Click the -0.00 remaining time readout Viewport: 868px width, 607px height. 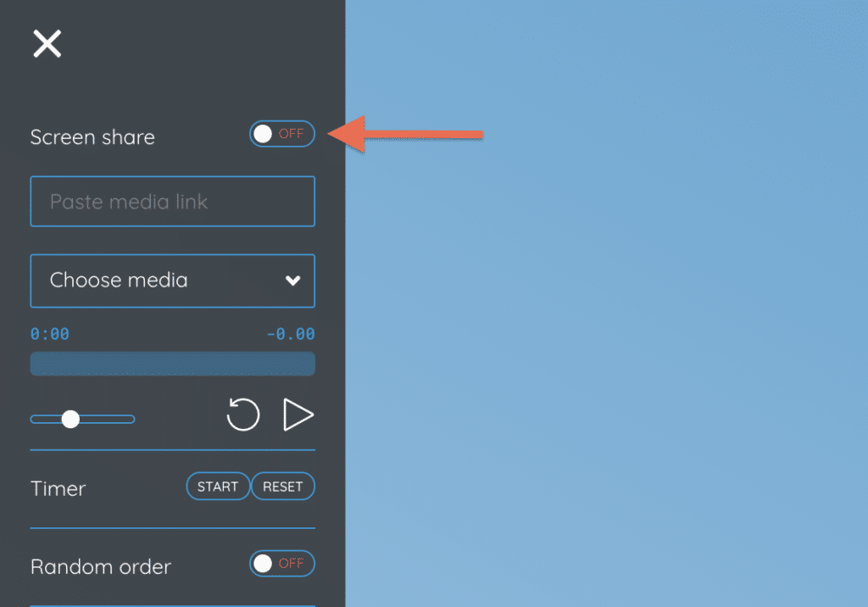tap(291, 334)
